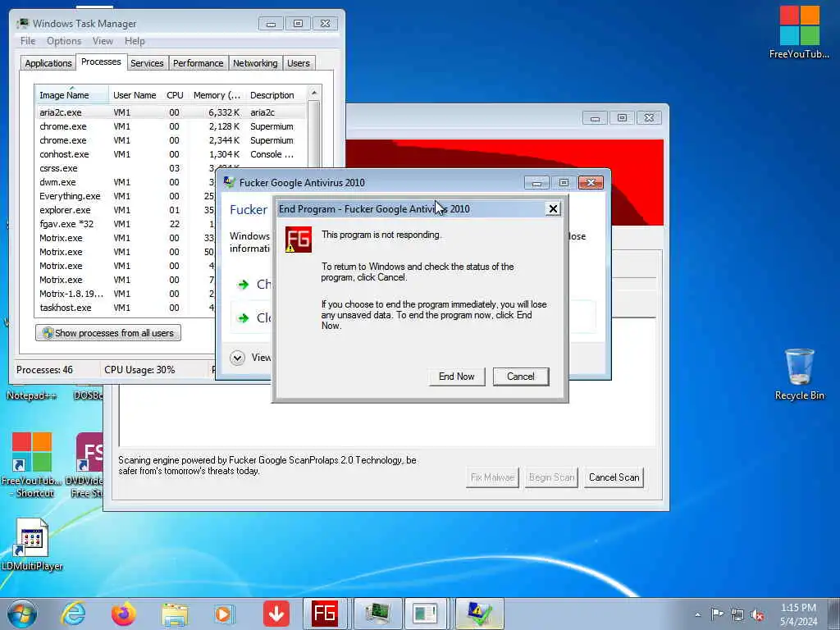Click the disabled Begin Scan button
The width and height of the screenshot is (840, 630).
[551, 477]
